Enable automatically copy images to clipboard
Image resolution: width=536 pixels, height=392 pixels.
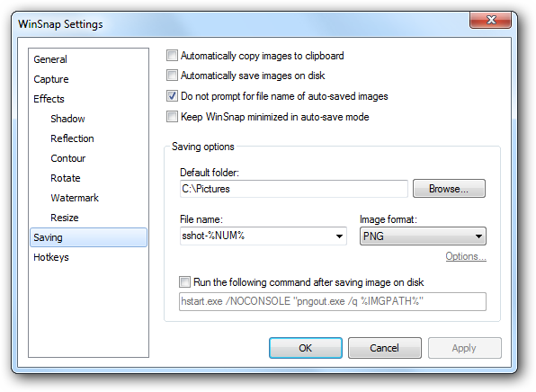[172, 56]
